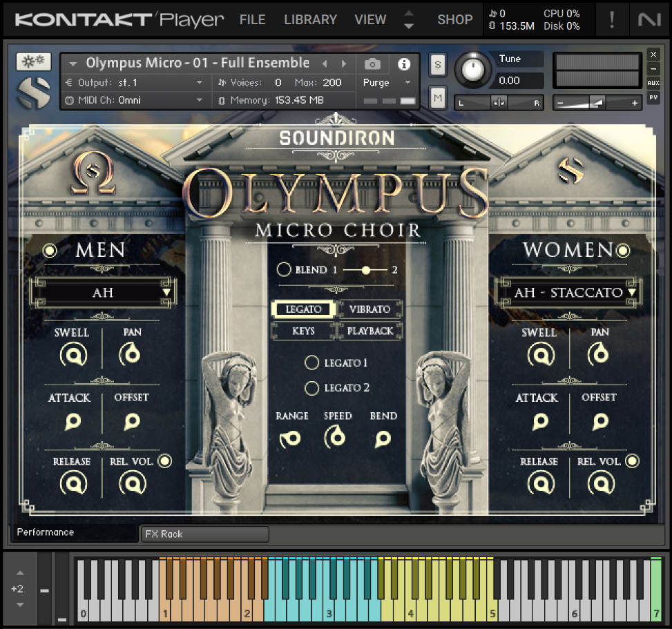The image size is (672, 629).
Task: Open the FILE menu
Action: [252, 20]
